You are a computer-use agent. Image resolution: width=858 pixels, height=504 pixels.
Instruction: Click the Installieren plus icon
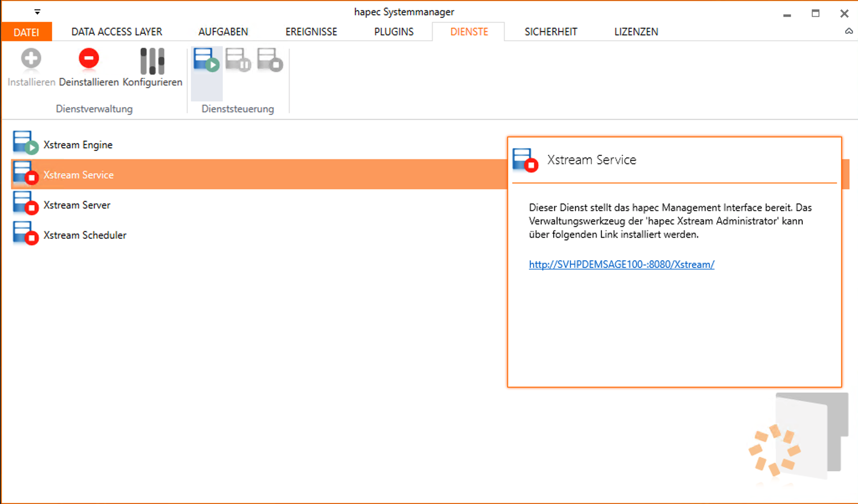coord(31,59)
